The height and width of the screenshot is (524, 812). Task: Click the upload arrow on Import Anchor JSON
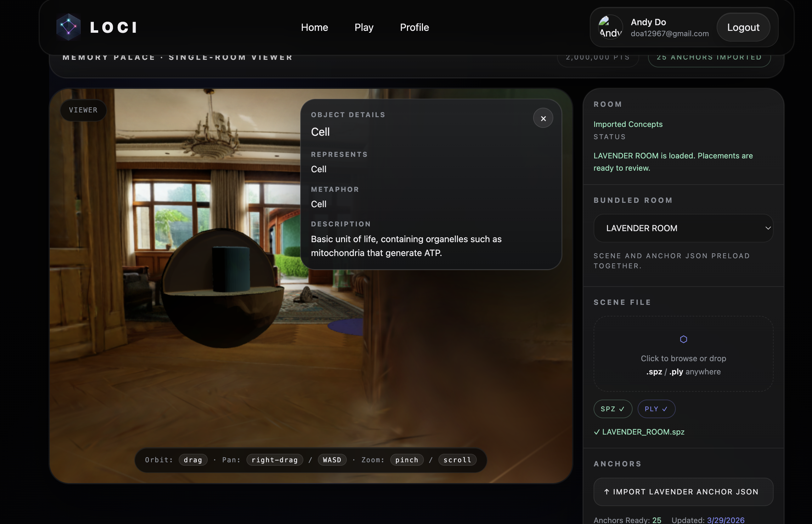(606, 492)
